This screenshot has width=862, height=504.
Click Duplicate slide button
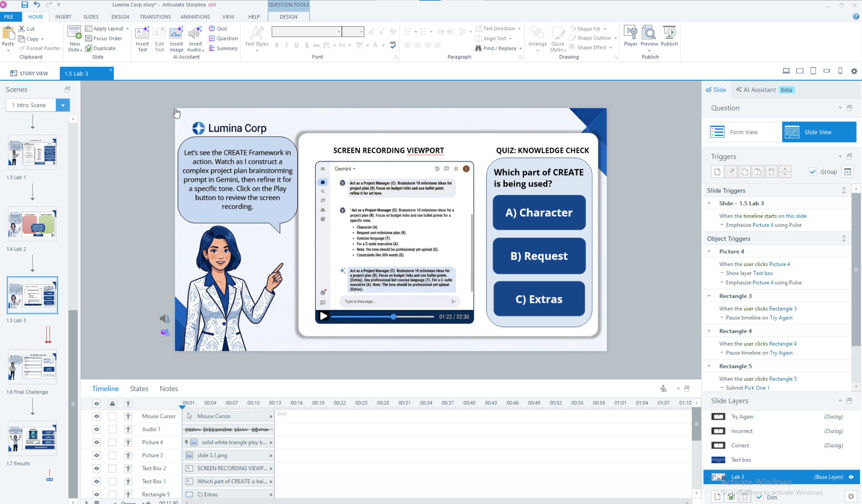tap(100, 48)
